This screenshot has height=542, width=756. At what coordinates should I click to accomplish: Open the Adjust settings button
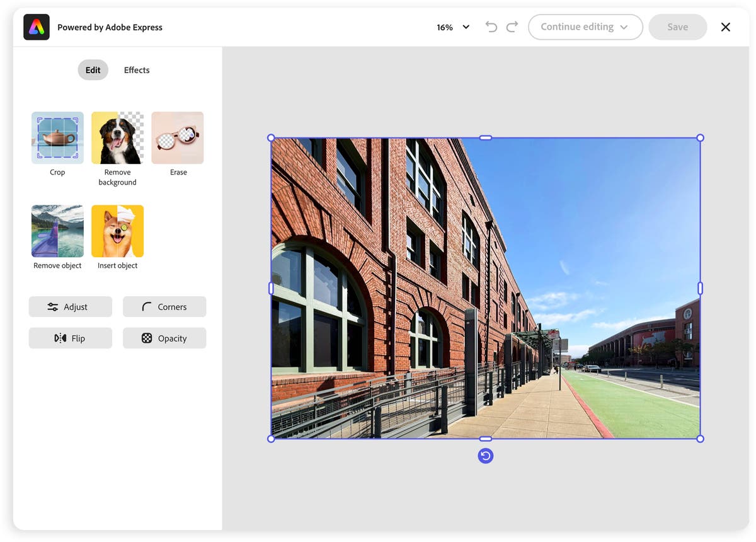pos(70,307)
